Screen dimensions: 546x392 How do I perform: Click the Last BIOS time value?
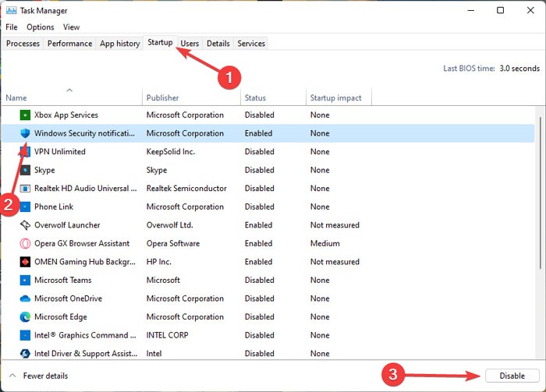[519, 69]
